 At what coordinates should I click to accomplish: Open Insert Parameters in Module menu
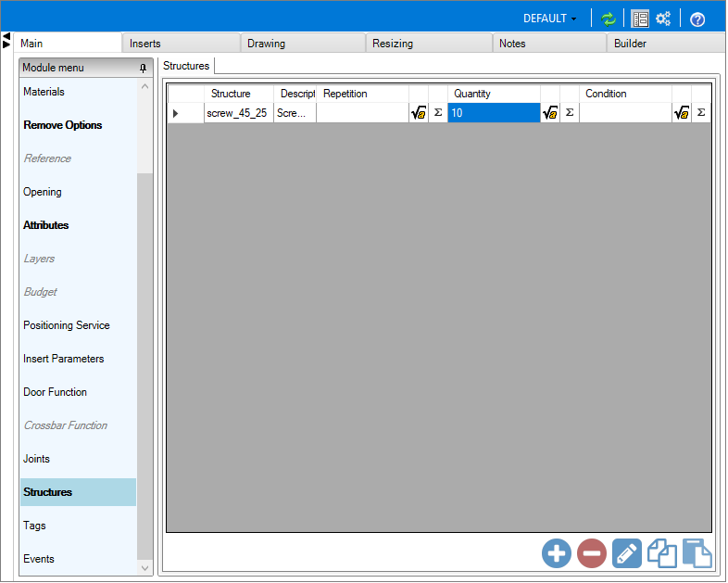tap(78, 359)
